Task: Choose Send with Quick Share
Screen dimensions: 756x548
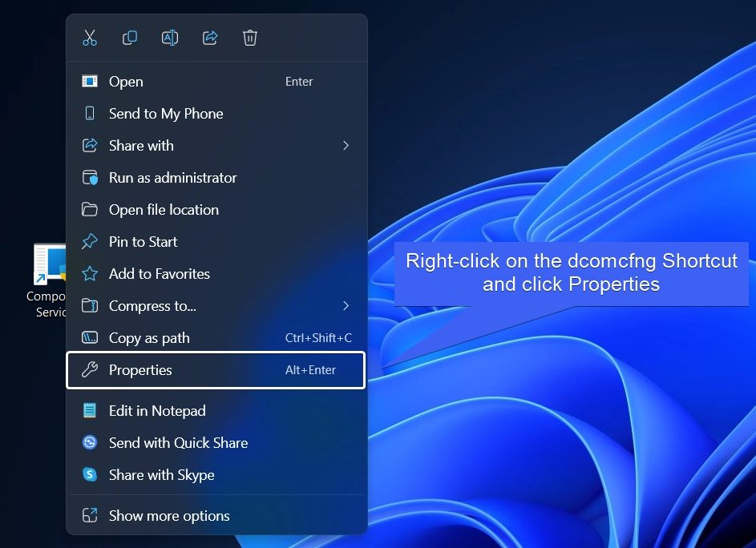Action: point(216,442)
